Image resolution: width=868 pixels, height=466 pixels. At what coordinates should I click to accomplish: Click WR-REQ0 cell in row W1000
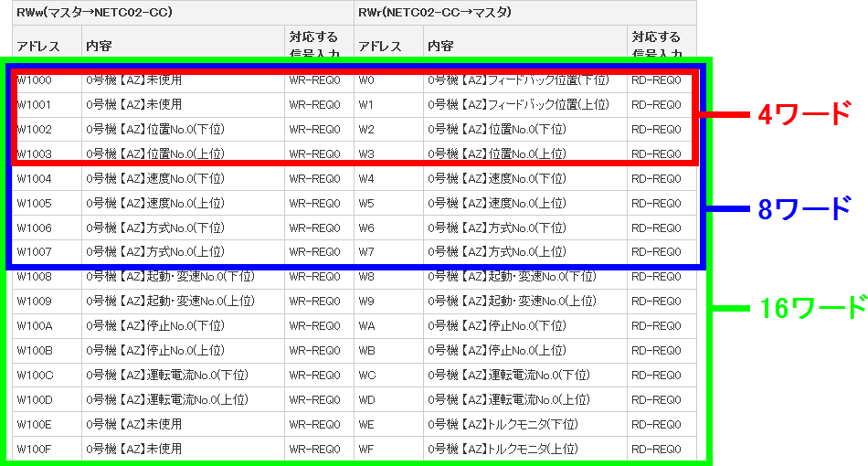[319, 80]
